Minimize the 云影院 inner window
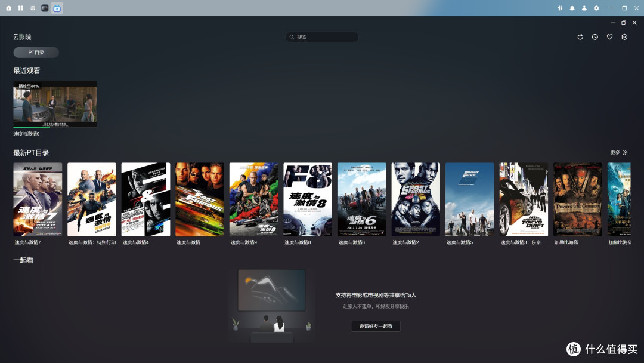 pos(613,23)
